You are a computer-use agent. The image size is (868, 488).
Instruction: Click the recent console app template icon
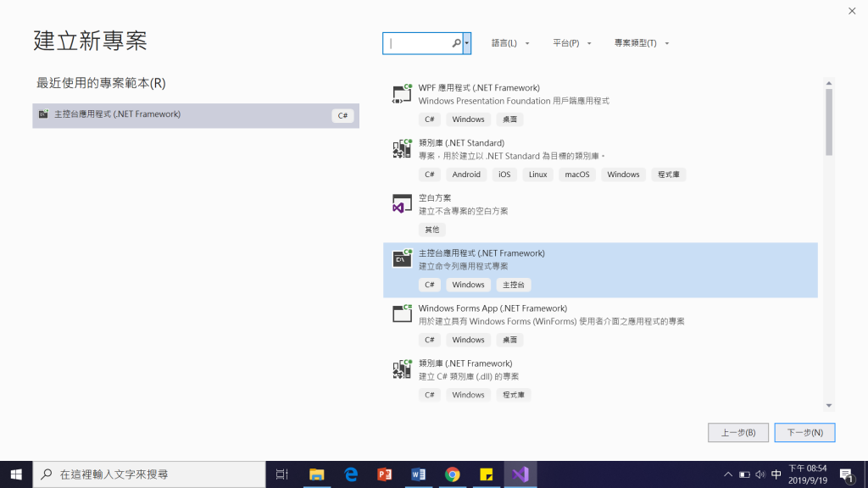[x=43, y=114]
